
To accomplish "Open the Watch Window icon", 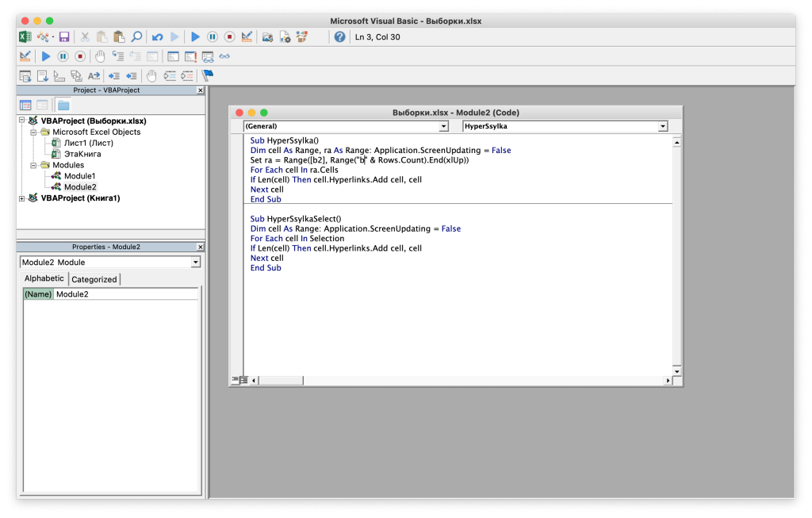I will click(208, 56).
